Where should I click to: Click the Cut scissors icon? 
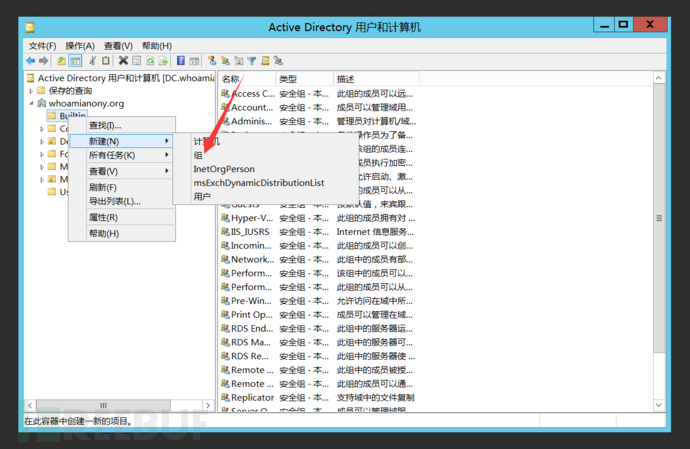(x=92, y=61)
